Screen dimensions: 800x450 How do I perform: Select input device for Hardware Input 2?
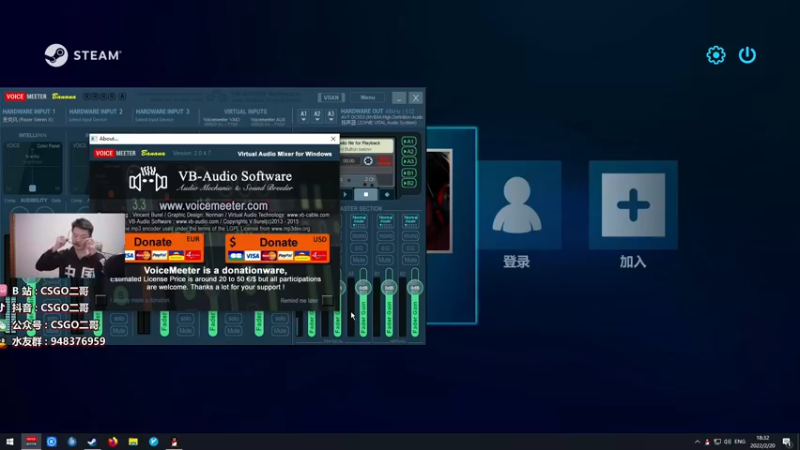(88, 120)
